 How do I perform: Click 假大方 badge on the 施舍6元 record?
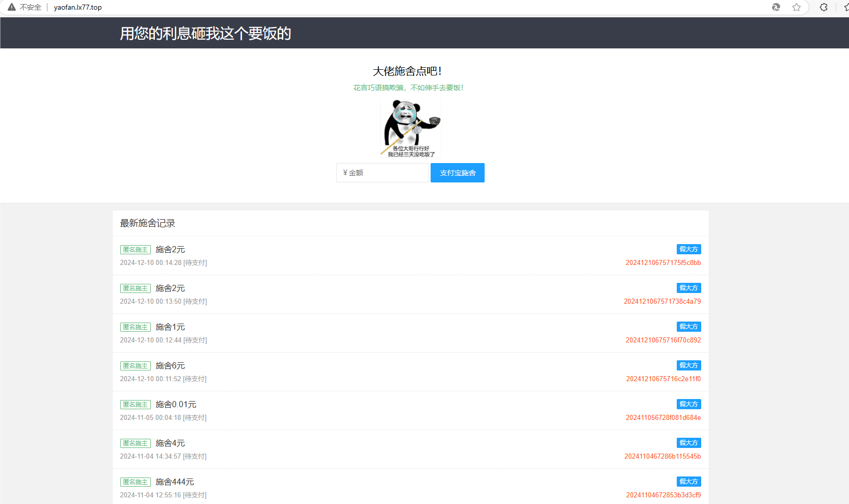click(x=689, y=365)
